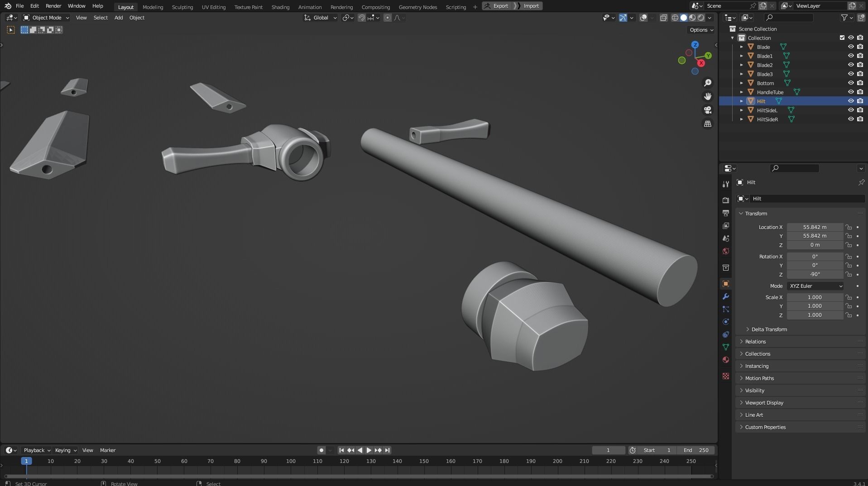Add a new workspace with the plus icon
Screen dimensions: 868x486
[475, 7]
